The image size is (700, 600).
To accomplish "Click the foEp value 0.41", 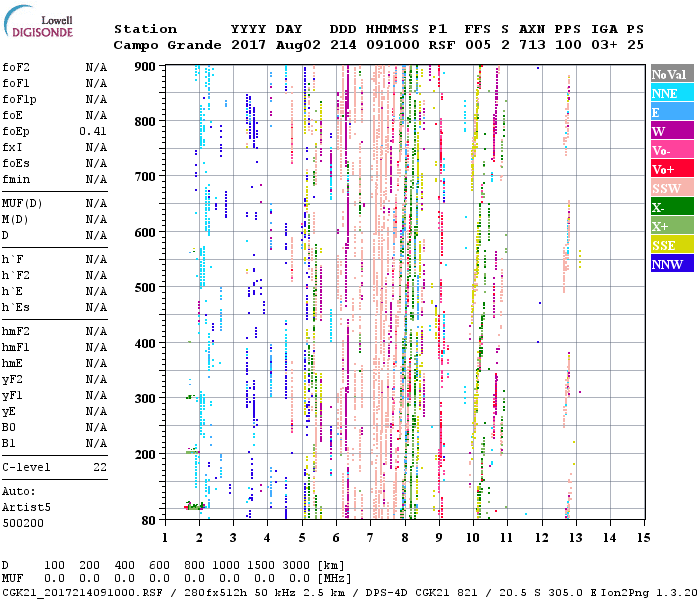I will point(93,131).
